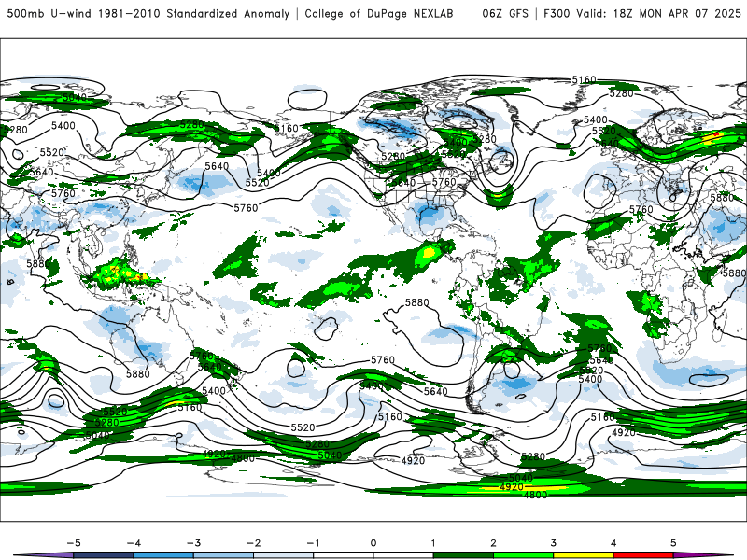Screen dimensions: 747x560
Task: Click the colorbar tick label positive 2
Action: 493,543
